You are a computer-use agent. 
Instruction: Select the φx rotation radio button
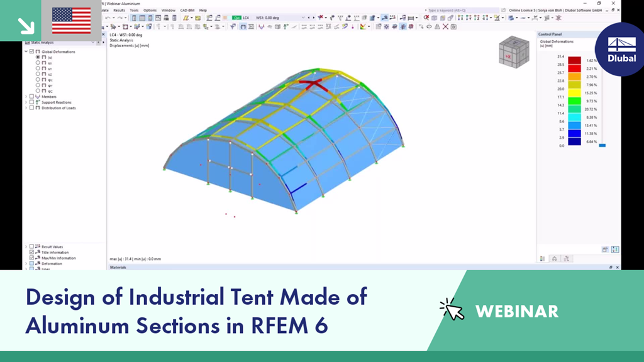[38, 80]
